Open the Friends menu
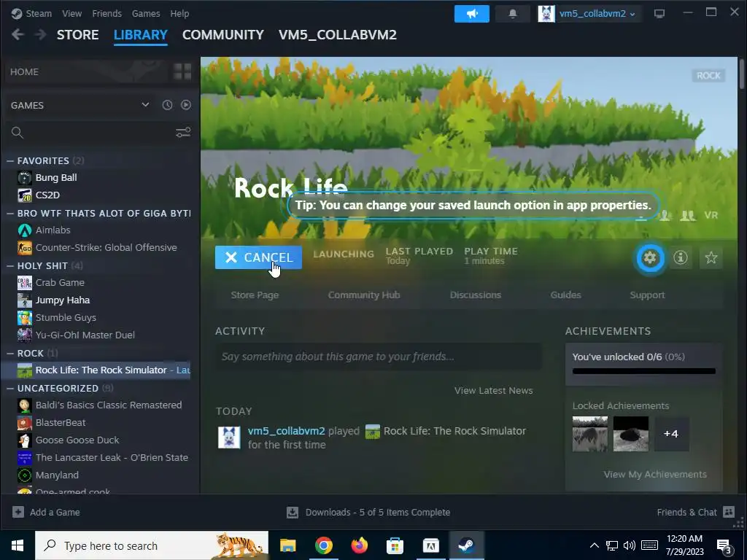 (x=107, y=14)
